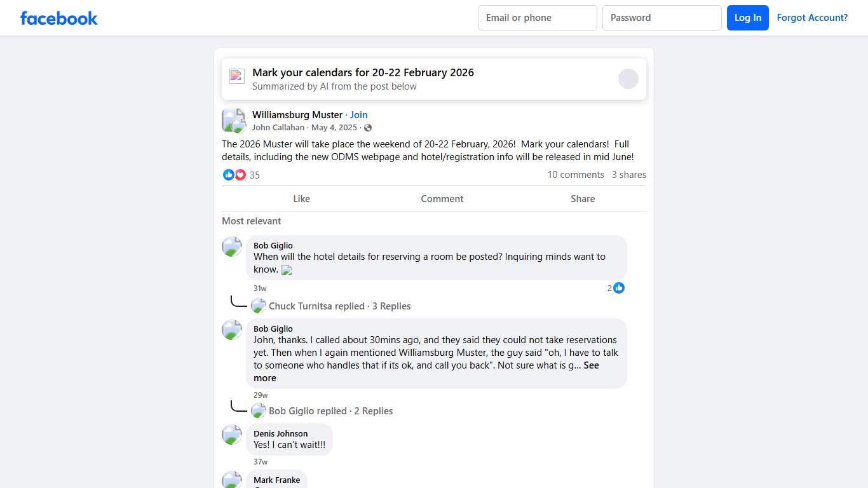Open Williamsburg Muster group avatar
This screenshot has height=488, width=868.
[x=233, y=120]
